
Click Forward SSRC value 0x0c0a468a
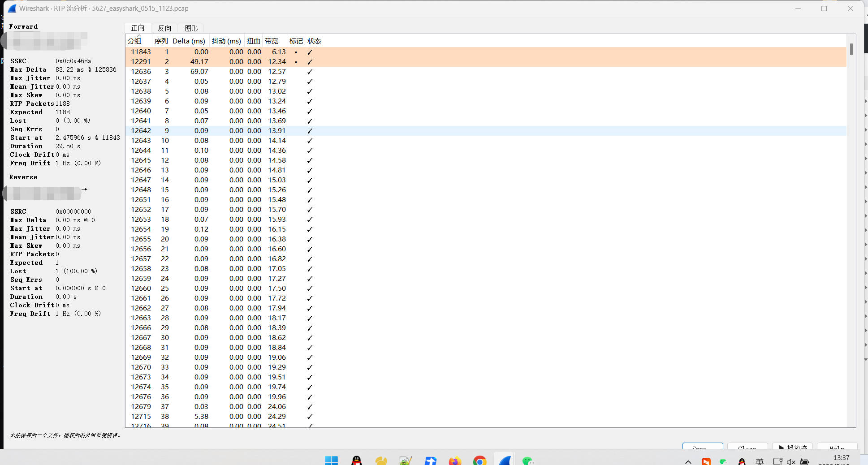[x=73, y=61]
